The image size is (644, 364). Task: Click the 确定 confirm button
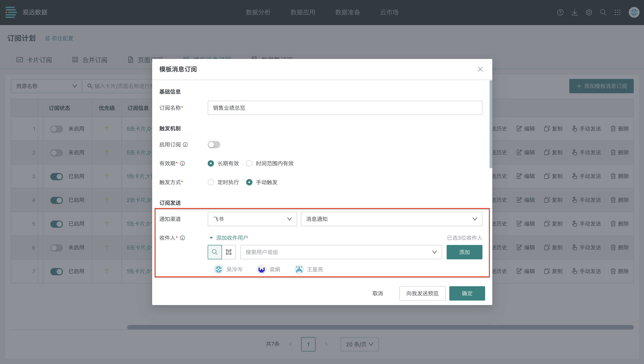[x=467, y=293]
